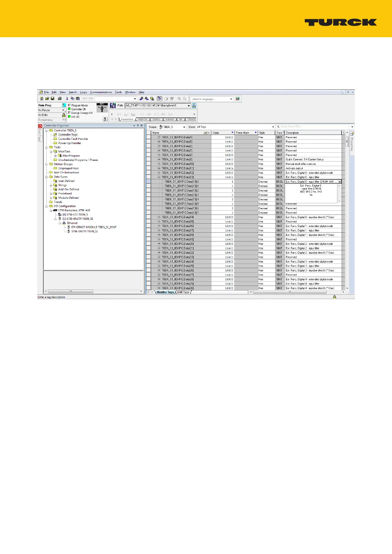Click the Paste toolbar icon
The width and height of the screenshot is (392, 554).
point(78,98)
